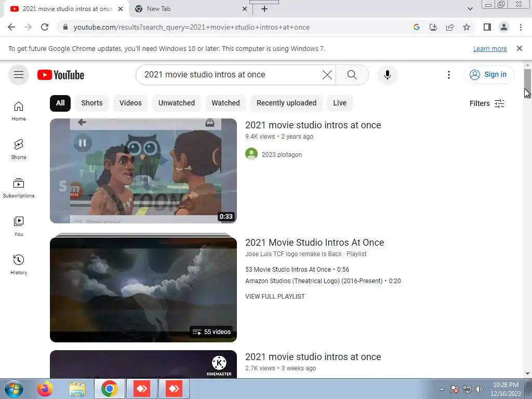Show hidden system tray icons
Screen dimensions: 532x399
442,389
